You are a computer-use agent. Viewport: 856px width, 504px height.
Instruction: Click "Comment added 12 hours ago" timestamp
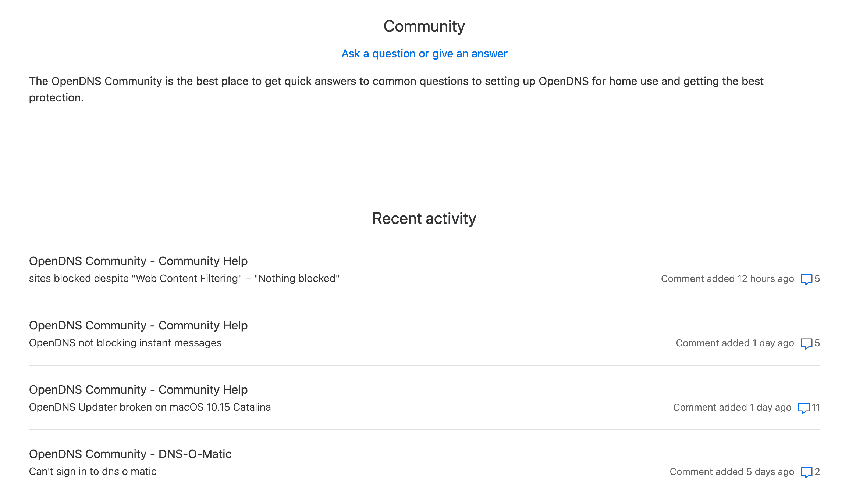coord(727,279)
